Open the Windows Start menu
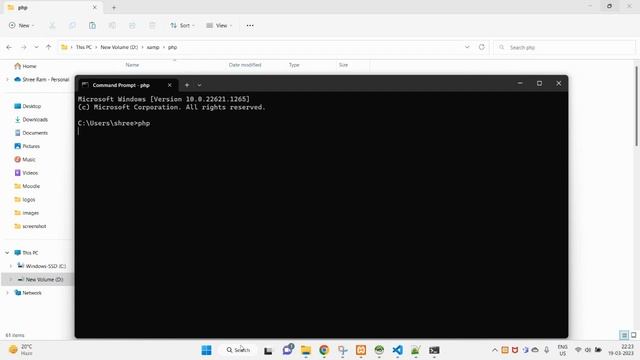Viewport: 640px width, 360px height. click(x=207, y=350)
